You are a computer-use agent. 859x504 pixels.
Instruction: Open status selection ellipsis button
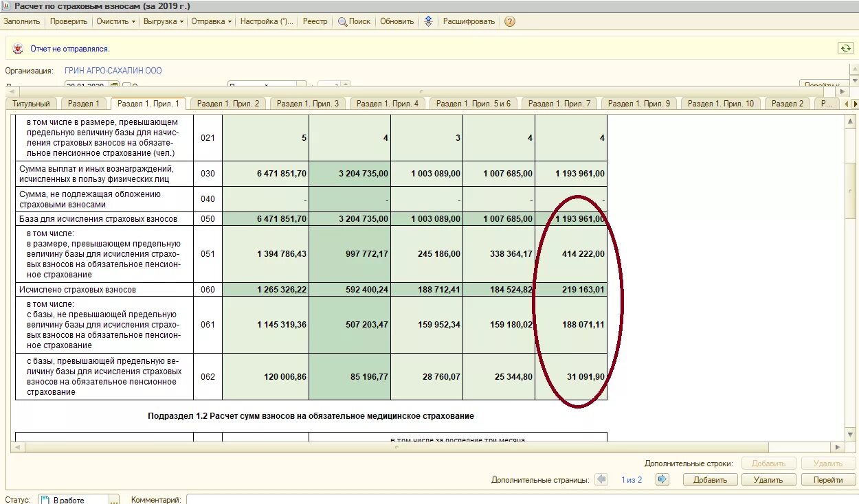pos(114,499)
